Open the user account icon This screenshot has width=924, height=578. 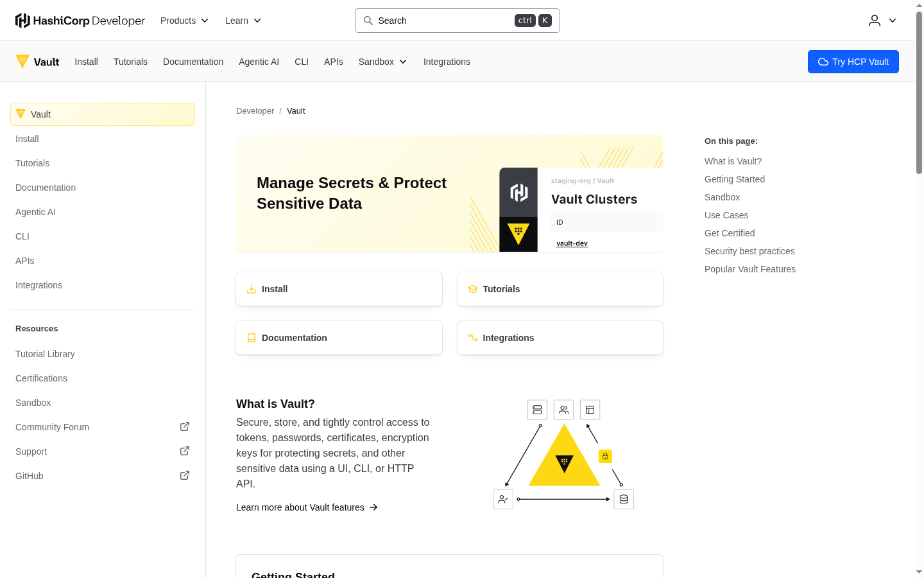[875, 21]
